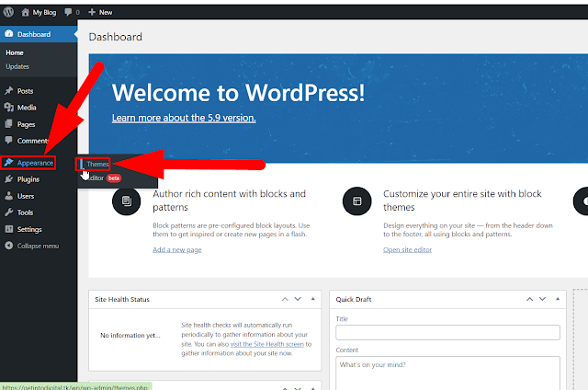Screen dimensions: 588x390
Task: Follow Learn more about the 5.9 version
Action: coord(184,118)
